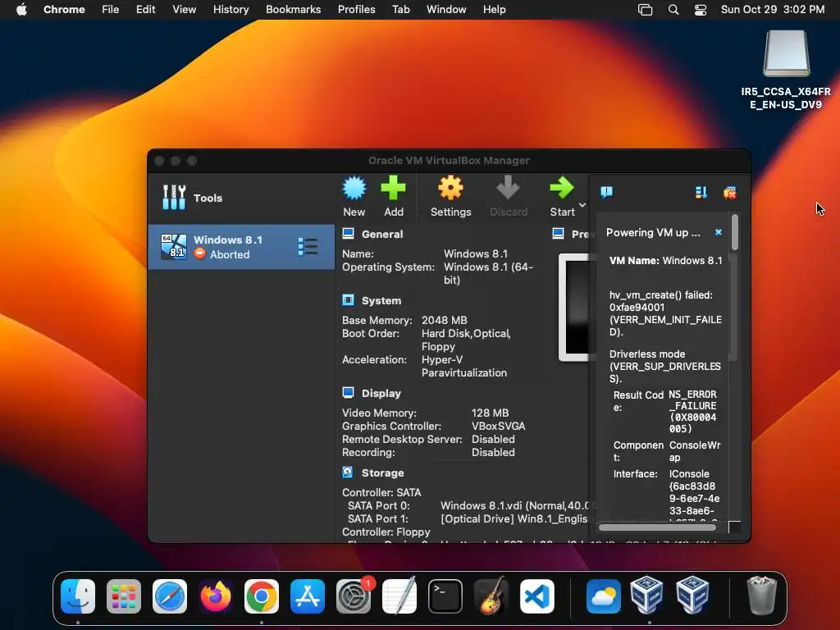
Task: Open the History menu
Action: (231, 10)
